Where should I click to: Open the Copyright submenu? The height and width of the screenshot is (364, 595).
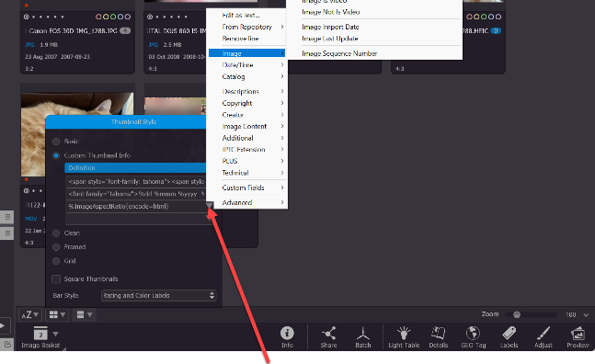point(247,103)
